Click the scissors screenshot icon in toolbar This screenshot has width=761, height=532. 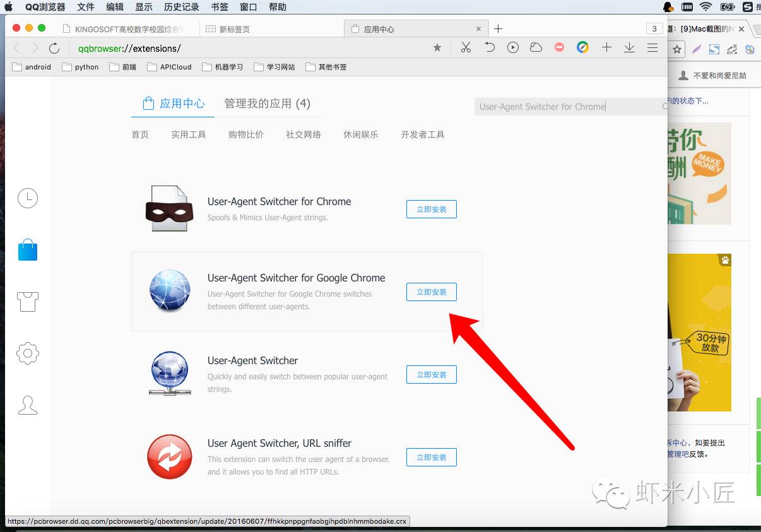[x=466, y=48]
